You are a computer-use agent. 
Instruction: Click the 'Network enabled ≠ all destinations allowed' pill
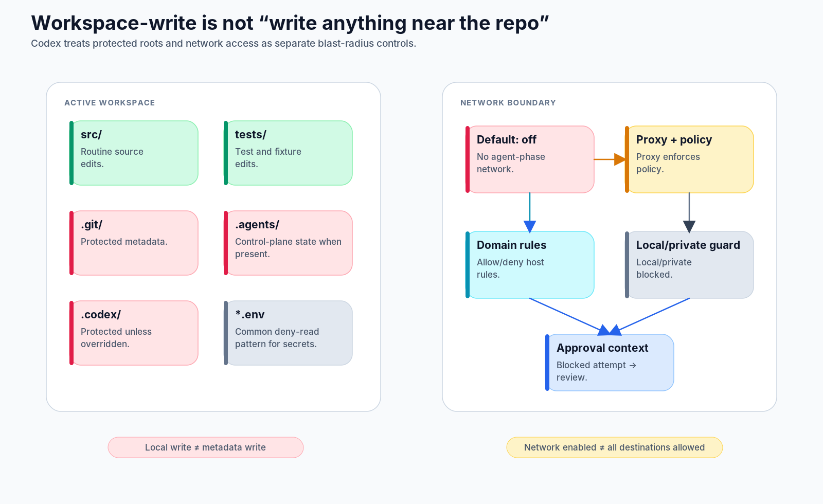coord(615,447)
